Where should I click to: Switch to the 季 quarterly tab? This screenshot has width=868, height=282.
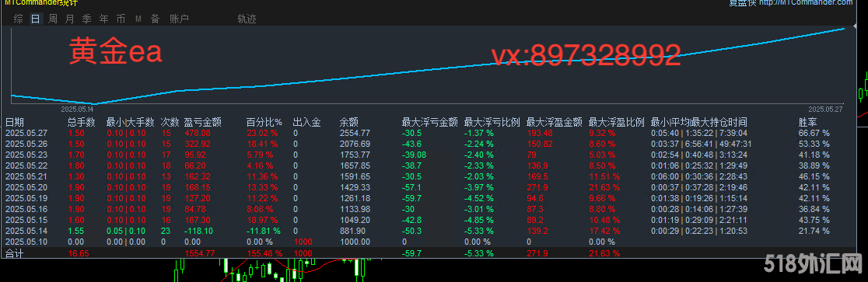[87, 19]
